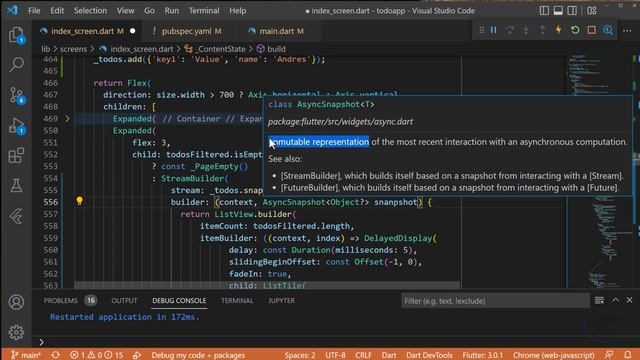Open the DEBUG CONSOLE panel tab
Viewport: 640px width, 360px height.
click(x=179, y=301)
